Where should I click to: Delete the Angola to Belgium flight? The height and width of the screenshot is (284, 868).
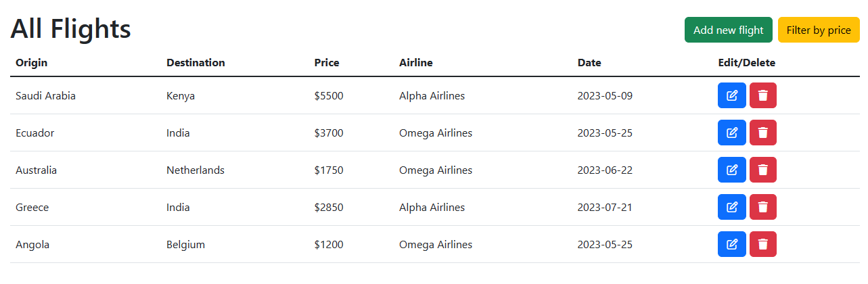tap(762, 244)
